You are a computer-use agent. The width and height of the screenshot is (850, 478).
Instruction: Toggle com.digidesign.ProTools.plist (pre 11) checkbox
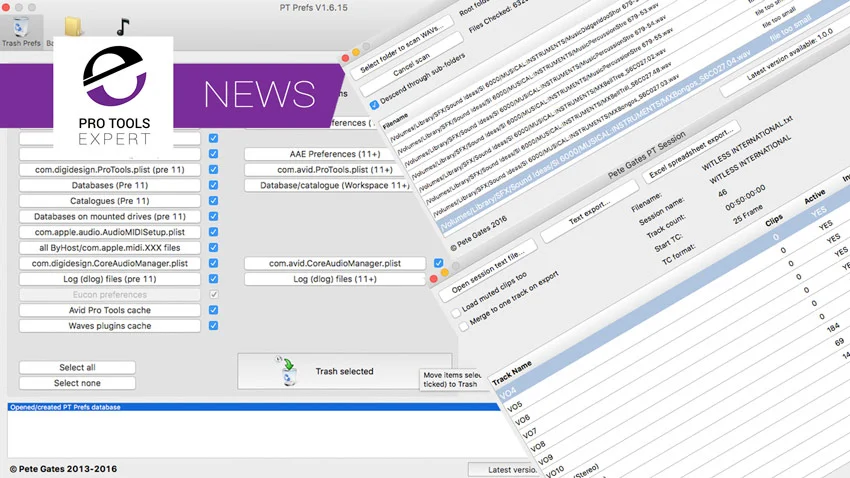214,170
